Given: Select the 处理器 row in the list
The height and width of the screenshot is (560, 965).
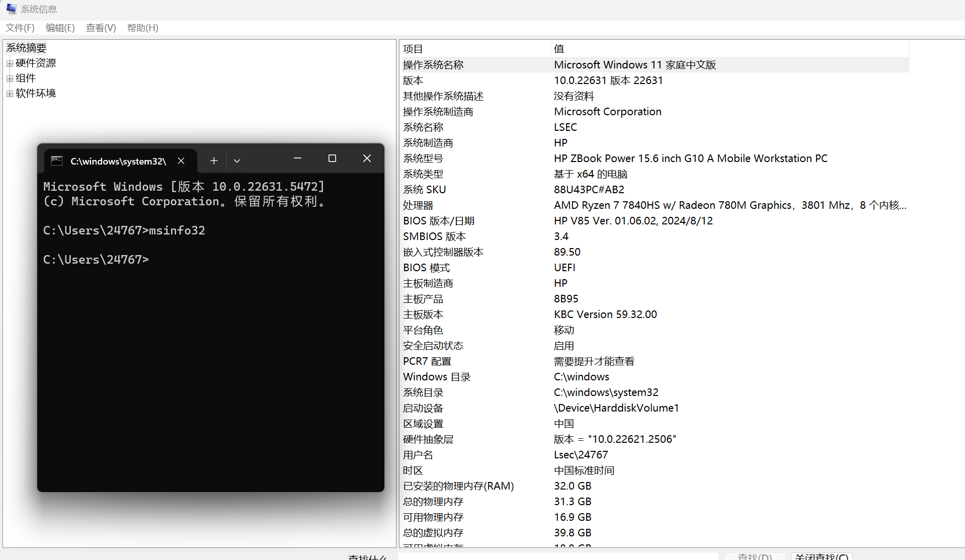Looking at the screenshot, I should pos(418,205).
